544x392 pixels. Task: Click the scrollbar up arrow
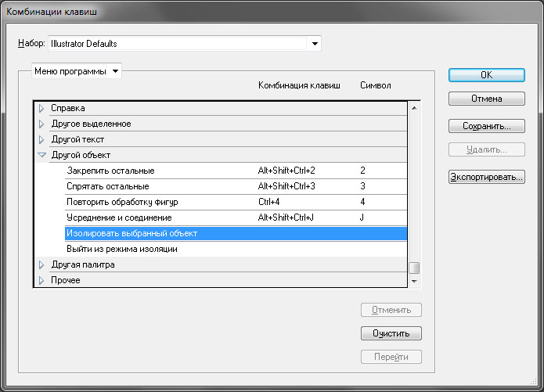414,108
